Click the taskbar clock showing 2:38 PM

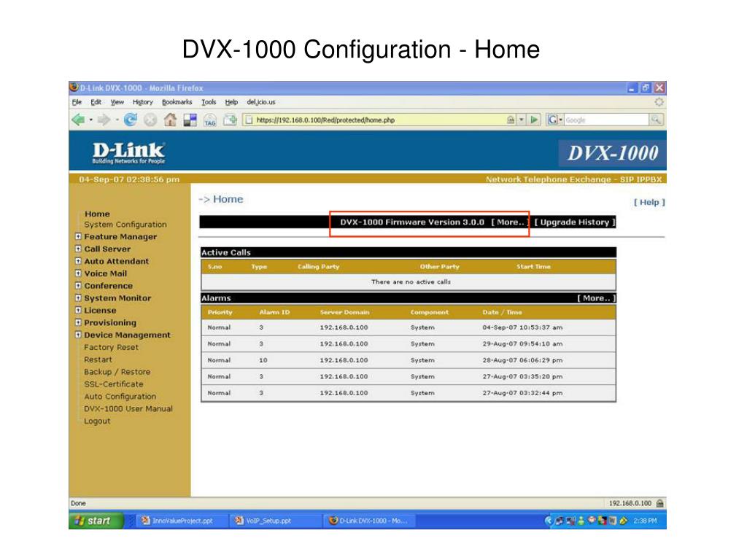[x=645, y=521]
